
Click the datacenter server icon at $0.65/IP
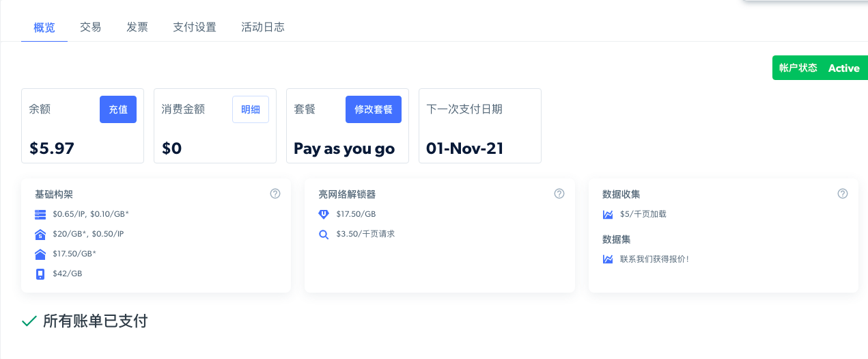pos(40,214)
